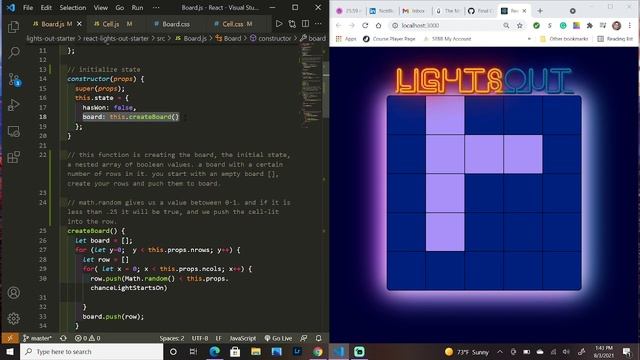
Task: Open the Explorer view in VS Code
Action: (x=13, y=27)
